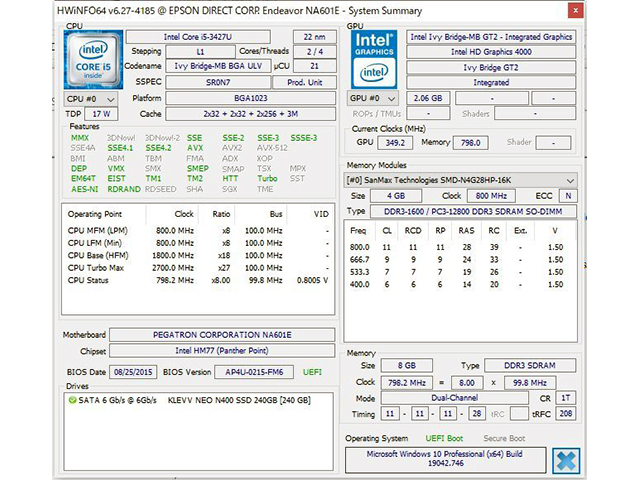This screenshot has width=640, height=480.
Task: Click the BIOS Version AP4U-0215-FM6 field
Action: point(254,372)
